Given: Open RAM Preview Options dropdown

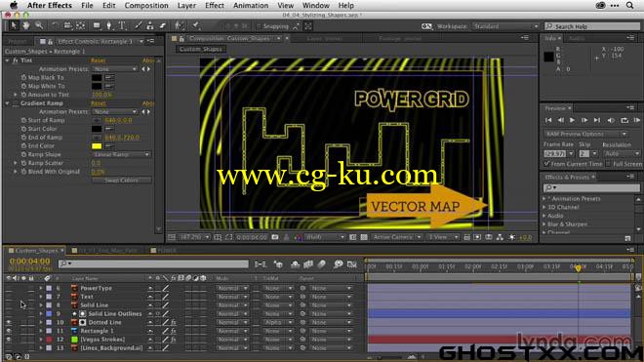Looking at the screenshot, I should 585,134.
